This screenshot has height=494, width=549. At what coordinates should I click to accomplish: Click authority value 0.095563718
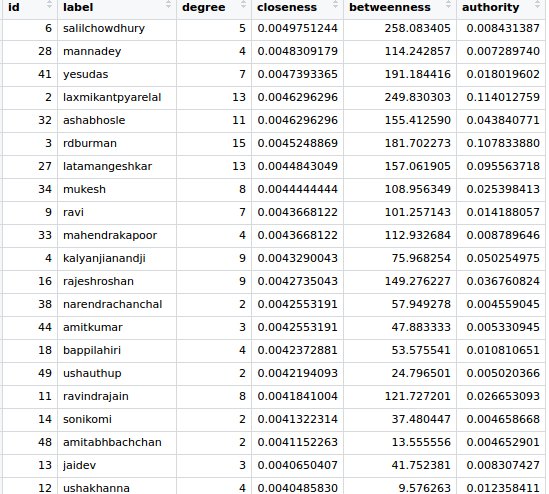[x=503, y=166]
